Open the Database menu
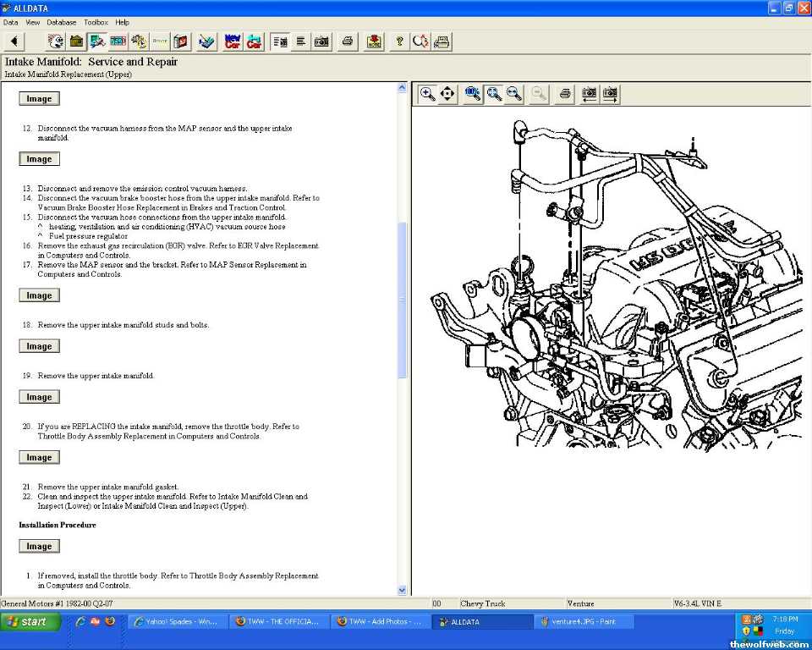812x650 pixels. pos(61,22)
